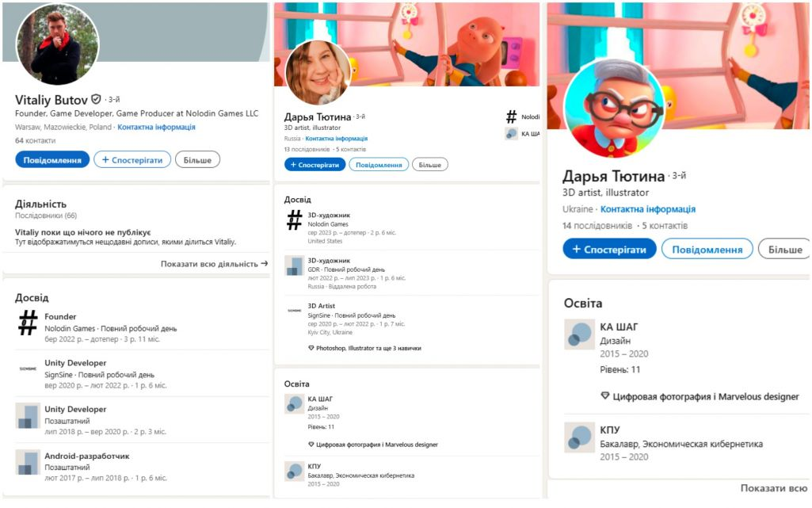
Task: Click Nolodin Games hashtag logo under Founder
Action: click(x=28, y=323)
